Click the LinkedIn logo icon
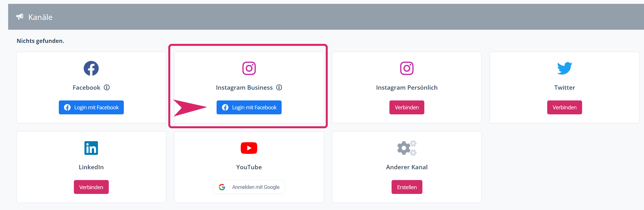Screen dimensions: 644x210 click(91, 148)
